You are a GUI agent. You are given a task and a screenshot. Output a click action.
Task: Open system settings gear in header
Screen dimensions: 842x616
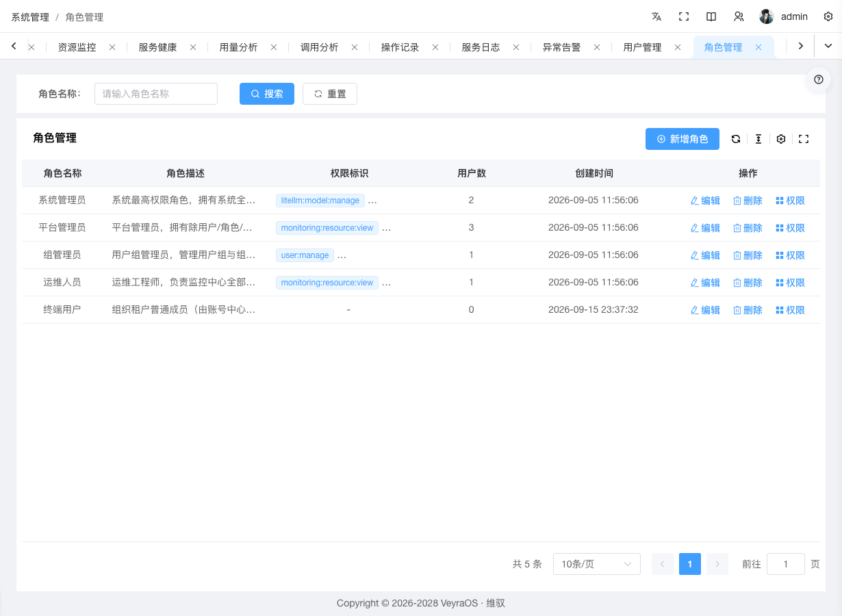[828, 16]
